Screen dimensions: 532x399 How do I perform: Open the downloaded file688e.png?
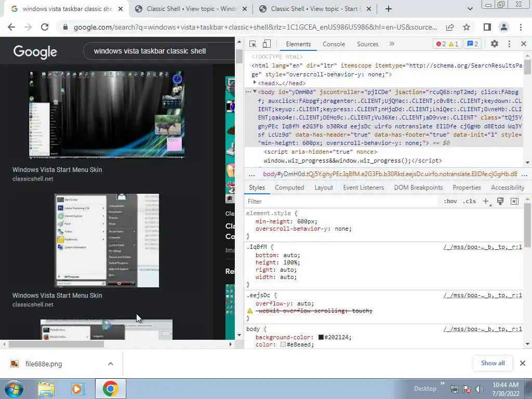pos(44,364)
